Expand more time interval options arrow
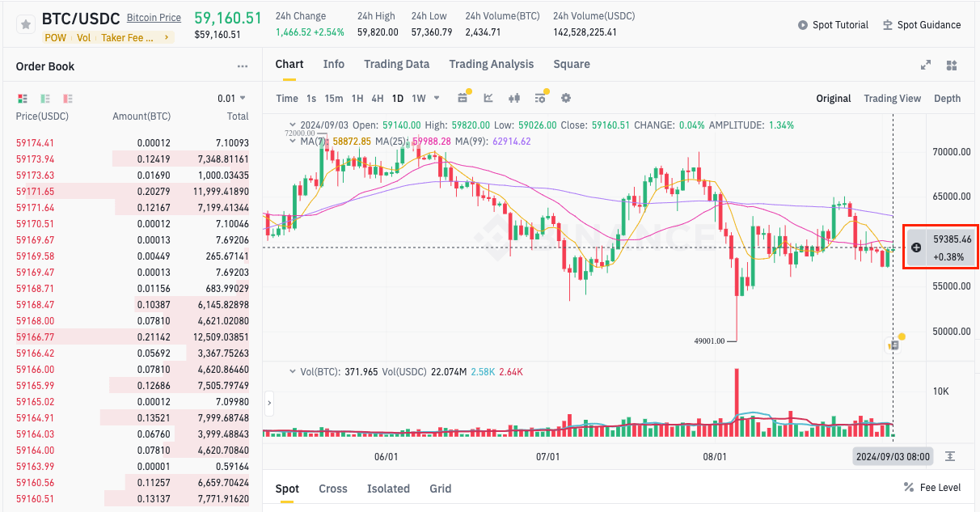Image resolution: width=980 pixels, height=512 pixels. click(437, 98)
